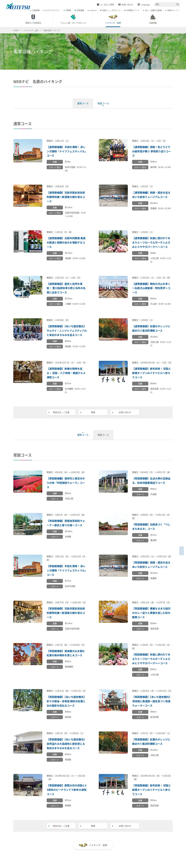Open お買物&フード in top sub-navigation

tap(132, 10)
